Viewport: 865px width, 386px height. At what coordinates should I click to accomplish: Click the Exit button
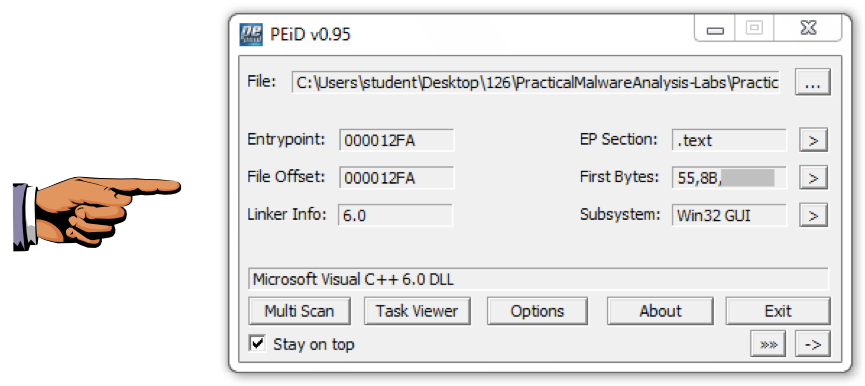(778, 311)
